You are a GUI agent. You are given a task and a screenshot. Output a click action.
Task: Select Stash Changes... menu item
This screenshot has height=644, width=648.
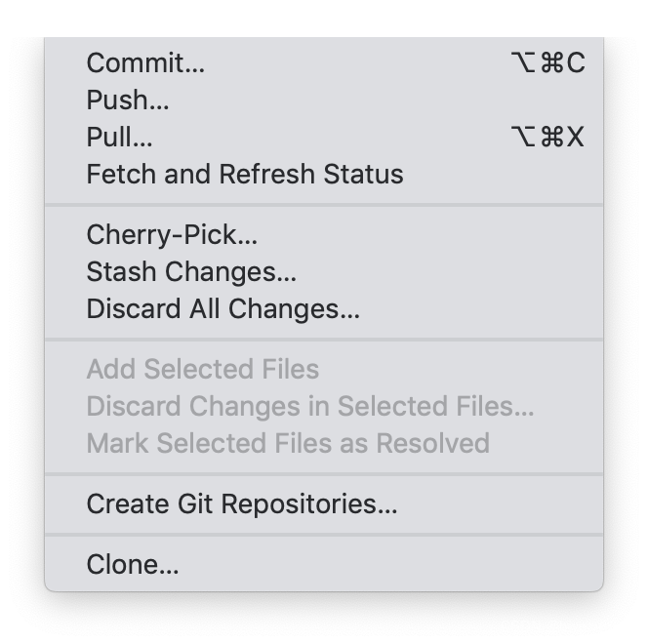coord(191,271)
